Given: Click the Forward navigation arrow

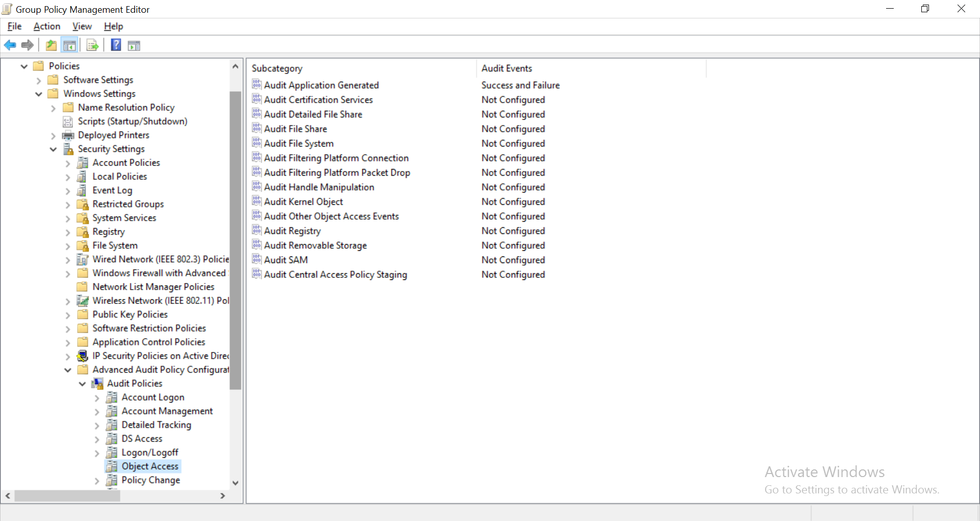Looking at the screenshot, I should click(27, 45).
